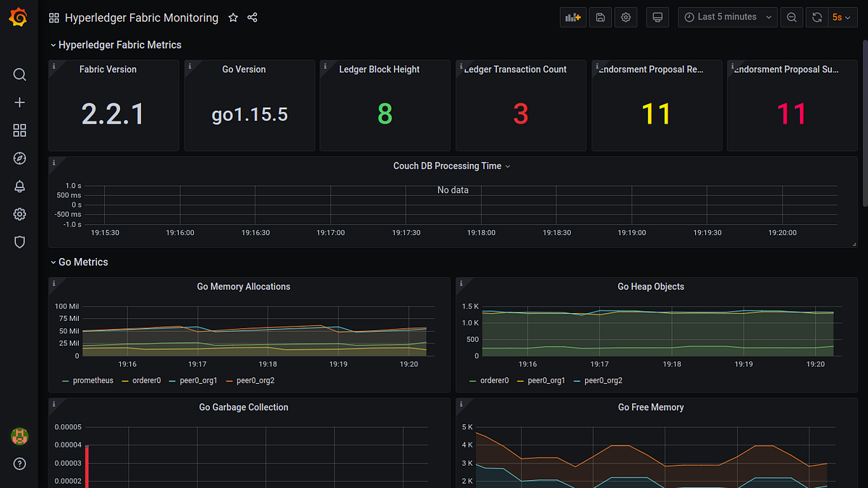Enable TV cycle view mode
Image resolution: width=868 pixels, height=488 pixels.
click(x=657, y=17)
